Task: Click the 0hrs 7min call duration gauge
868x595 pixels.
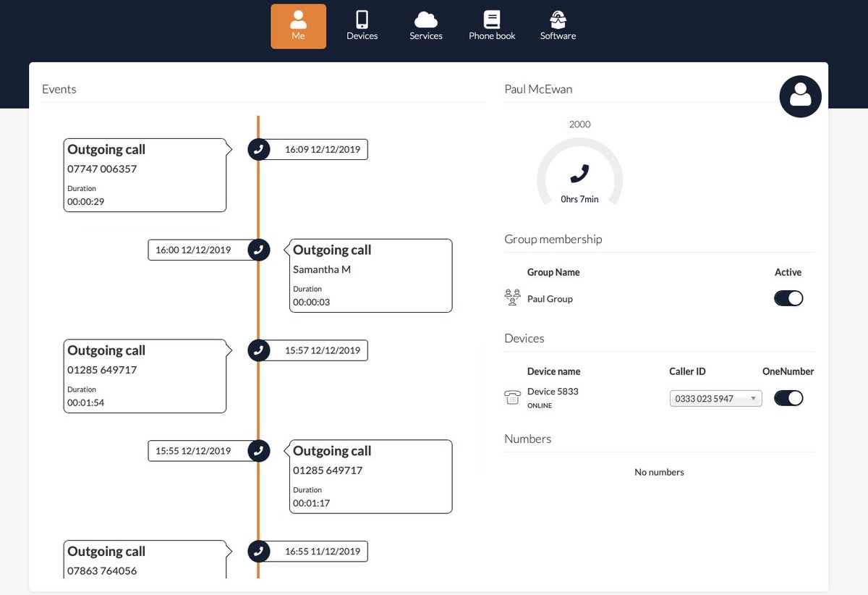Action: (x=579, y=174)
